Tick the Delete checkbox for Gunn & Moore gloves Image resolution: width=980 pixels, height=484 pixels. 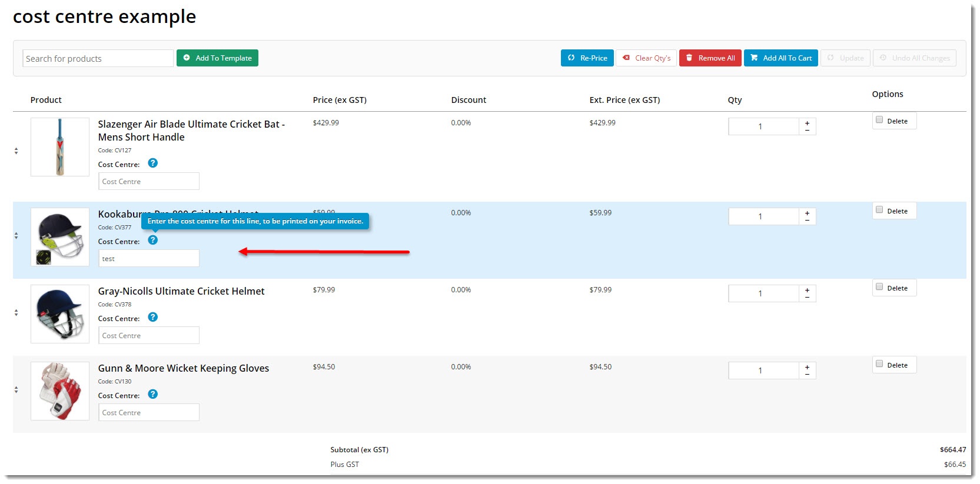pyautogui.click(x=879, y=364)
